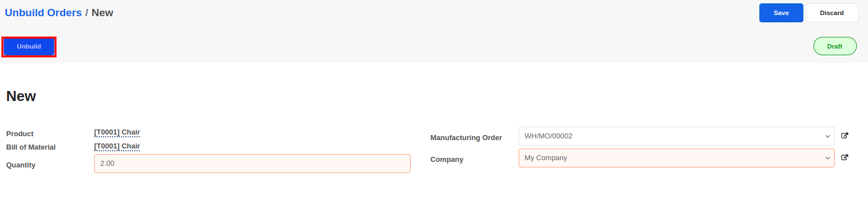The image size is (868, 216).
Task: Select the large New record heading
Action: [21, 96]
